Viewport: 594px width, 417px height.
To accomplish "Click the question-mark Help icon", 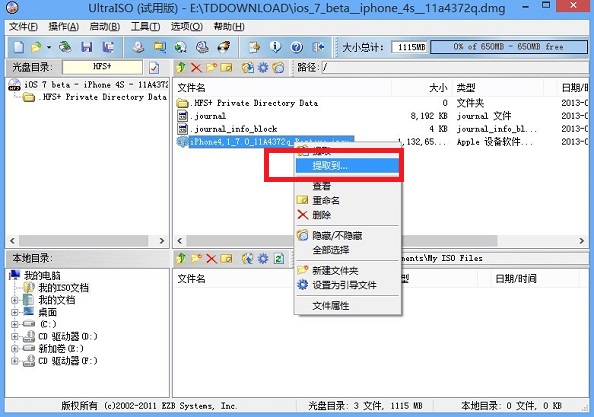I will [x=297, y=47].
